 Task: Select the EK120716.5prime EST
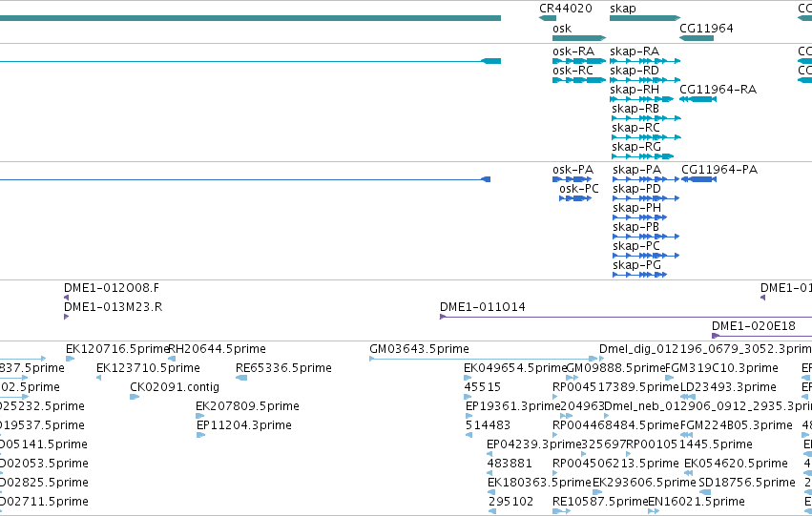click(70, 359)
